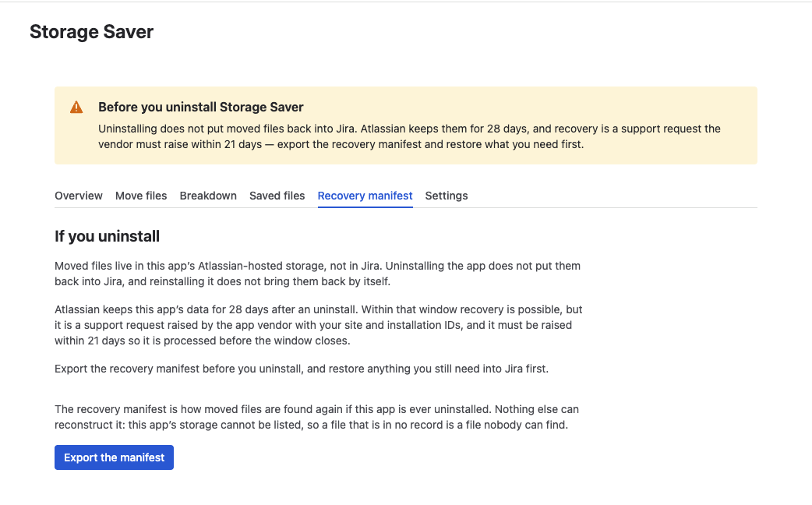Click the Storage Saver page title

(92, 32)
